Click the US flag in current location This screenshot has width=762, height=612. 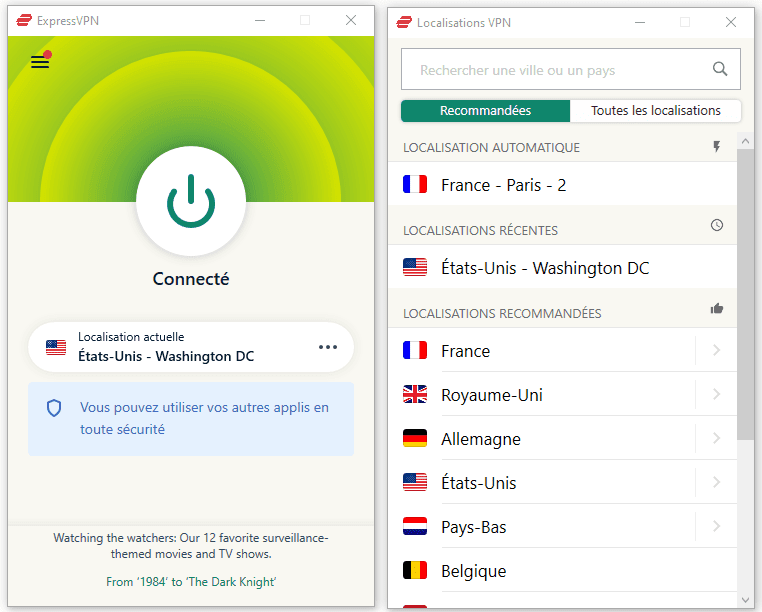click(56, 348)
